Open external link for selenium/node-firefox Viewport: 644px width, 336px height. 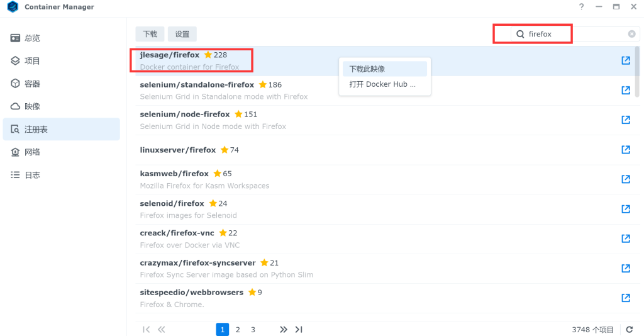(x=626, y=120)
